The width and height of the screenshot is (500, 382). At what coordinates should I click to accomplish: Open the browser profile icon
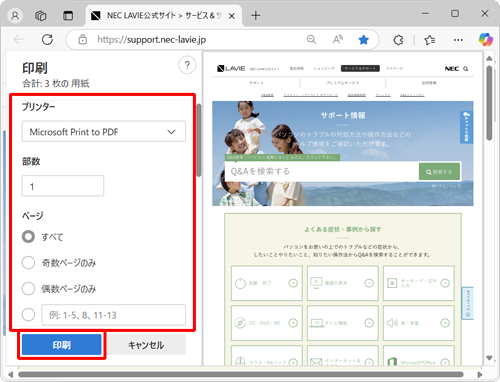[15, 16]
